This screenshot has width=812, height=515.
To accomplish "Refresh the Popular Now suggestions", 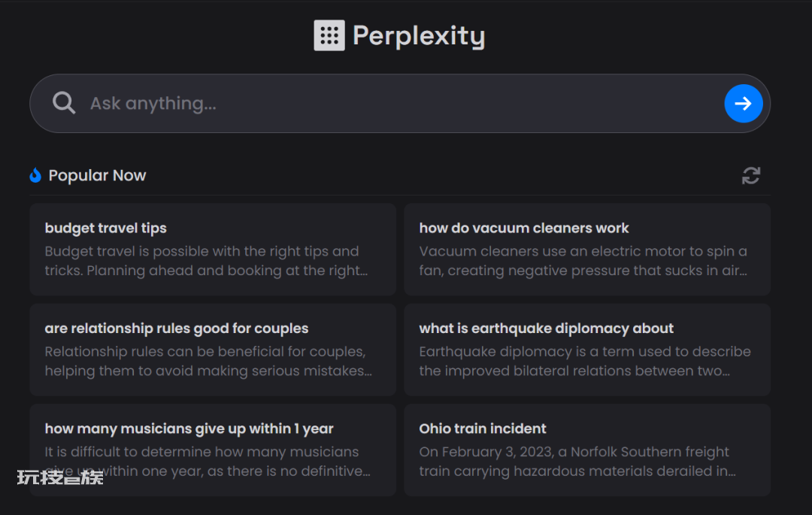I will point(751,175).
